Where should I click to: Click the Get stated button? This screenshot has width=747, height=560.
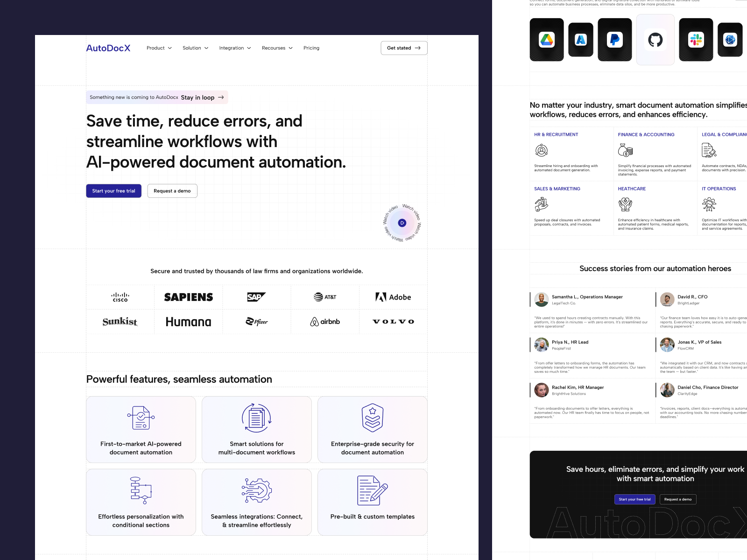tap(404, 48)
